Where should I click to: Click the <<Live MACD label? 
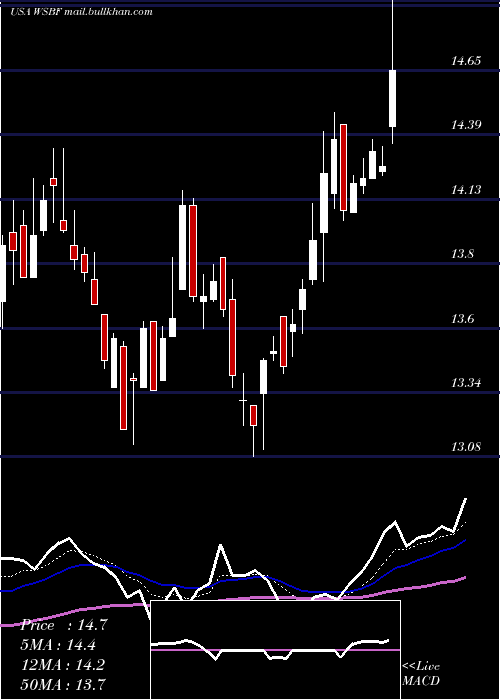point(421,674)
